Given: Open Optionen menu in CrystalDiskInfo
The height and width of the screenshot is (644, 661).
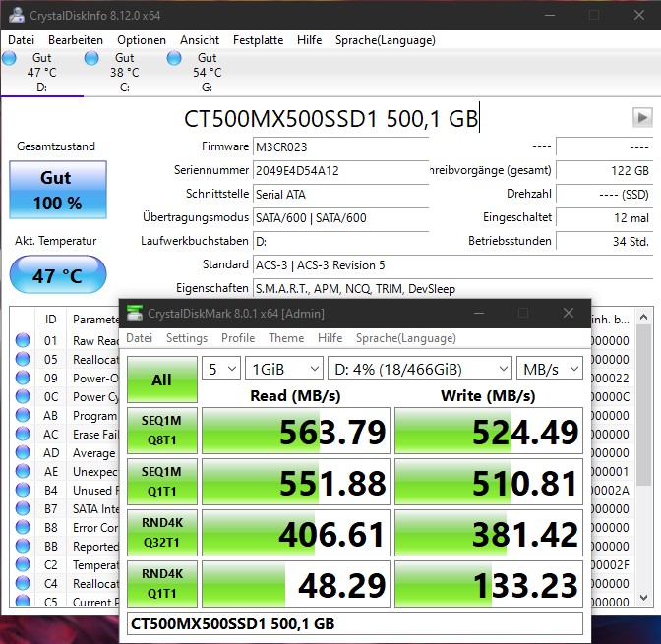Looking at the screenshot, I should [142, 40].
